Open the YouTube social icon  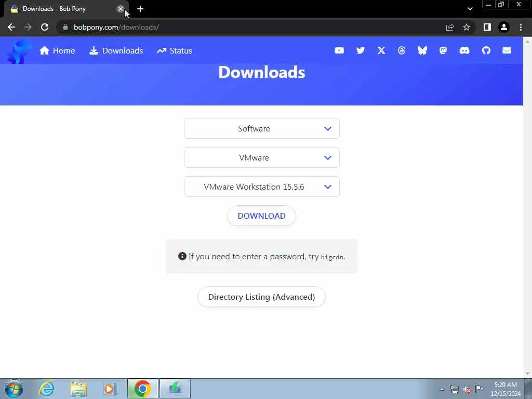point(339,50)
